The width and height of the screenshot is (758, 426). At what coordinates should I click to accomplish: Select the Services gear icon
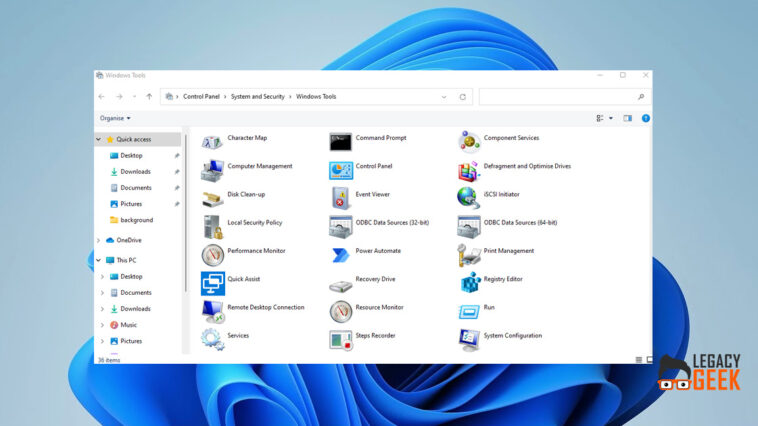coord(212,339)
